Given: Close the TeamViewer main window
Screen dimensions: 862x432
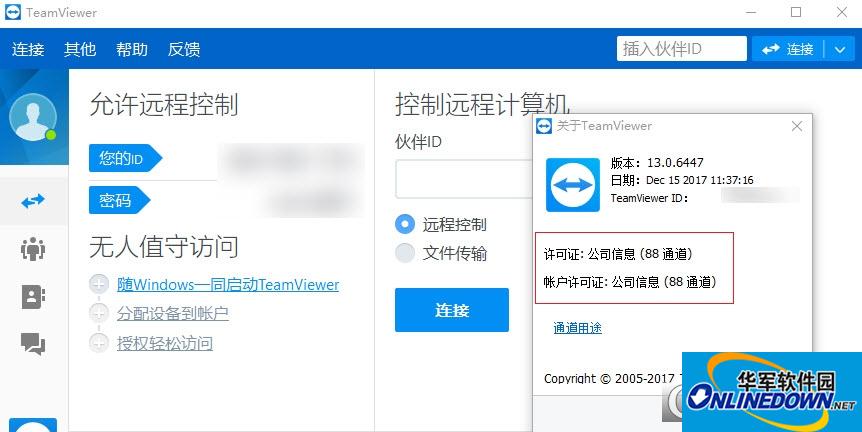Looking at the screenshot, I should [842, 12].
